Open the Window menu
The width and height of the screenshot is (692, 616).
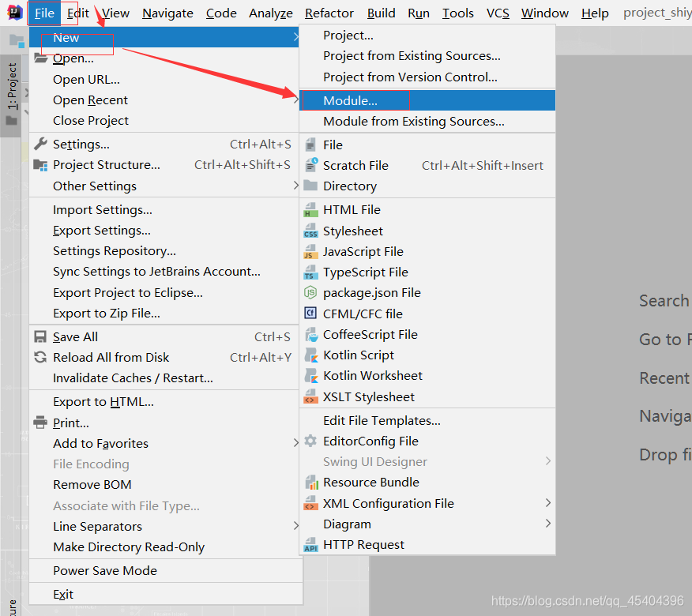[544, 13]
